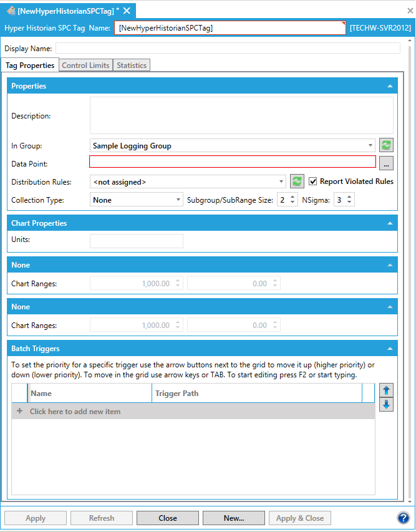Image resolution: width=416 pixels, height=532 pixels.
Task: Switch to the Statistics tab
Action: (132, 65)
